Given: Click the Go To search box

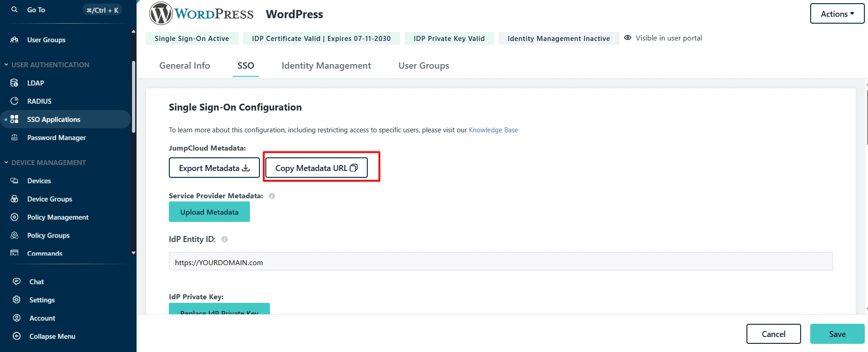Looking at the screenshot, I should point(66,10).
